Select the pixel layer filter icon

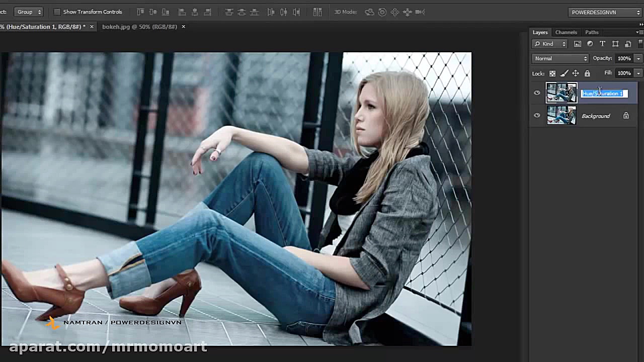(578, 44)
